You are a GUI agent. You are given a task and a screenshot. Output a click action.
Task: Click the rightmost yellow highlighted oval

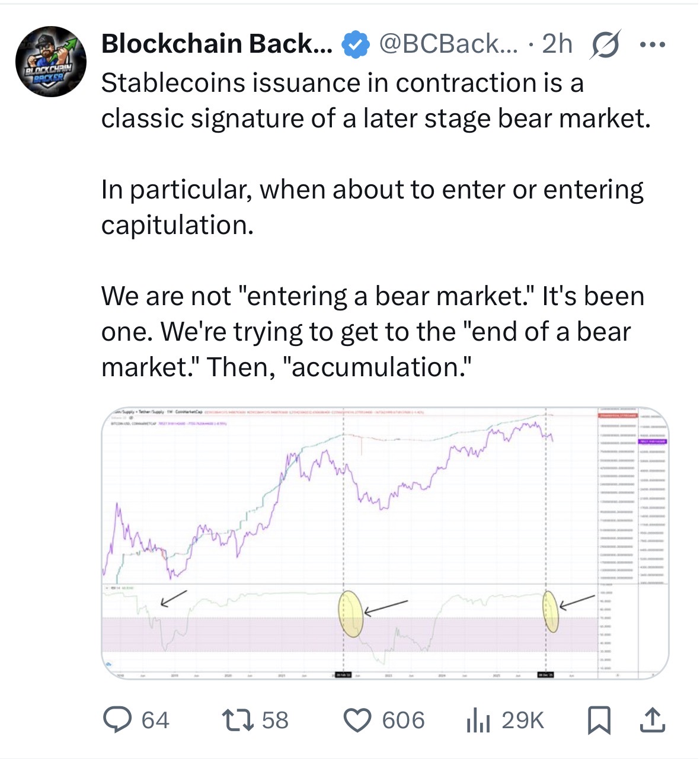(x=551, y=611)
